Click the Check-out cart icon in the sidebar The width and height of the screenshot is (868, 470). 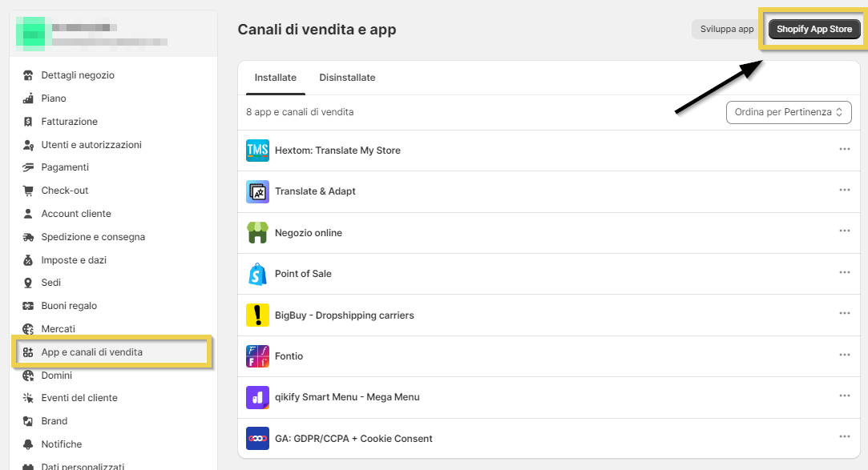(x=28, y=191)
